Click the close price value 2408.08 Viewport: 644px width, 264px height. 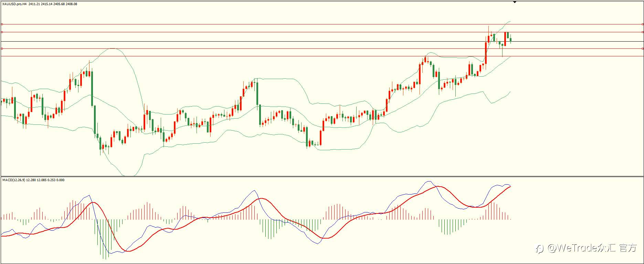pos(71,4)
